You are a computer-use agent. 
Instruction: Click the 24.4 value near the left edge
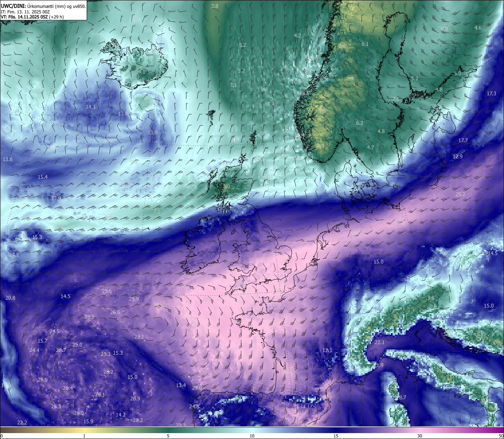point(34,350)
